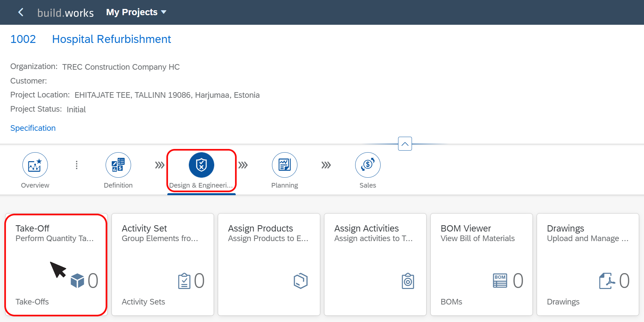The width and height of the screenshot is (644, 322).
Task: Click 'View Bill of Materials' subtitle
Action: [x=478, y=238]
